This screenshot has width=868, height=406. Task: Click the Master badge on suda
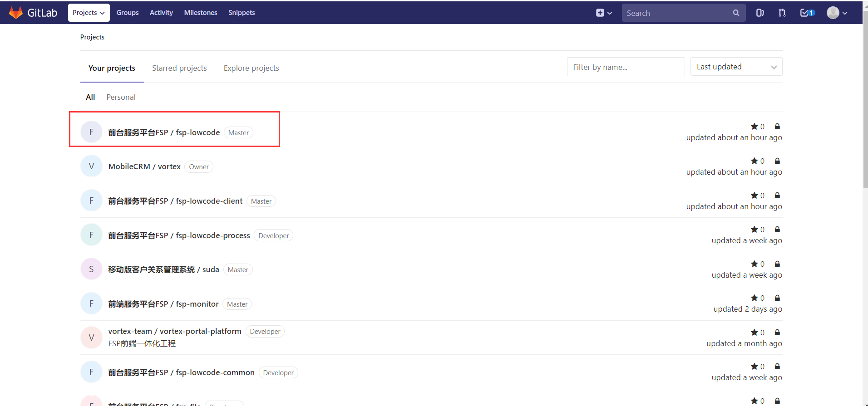click(x=238, y=270)
